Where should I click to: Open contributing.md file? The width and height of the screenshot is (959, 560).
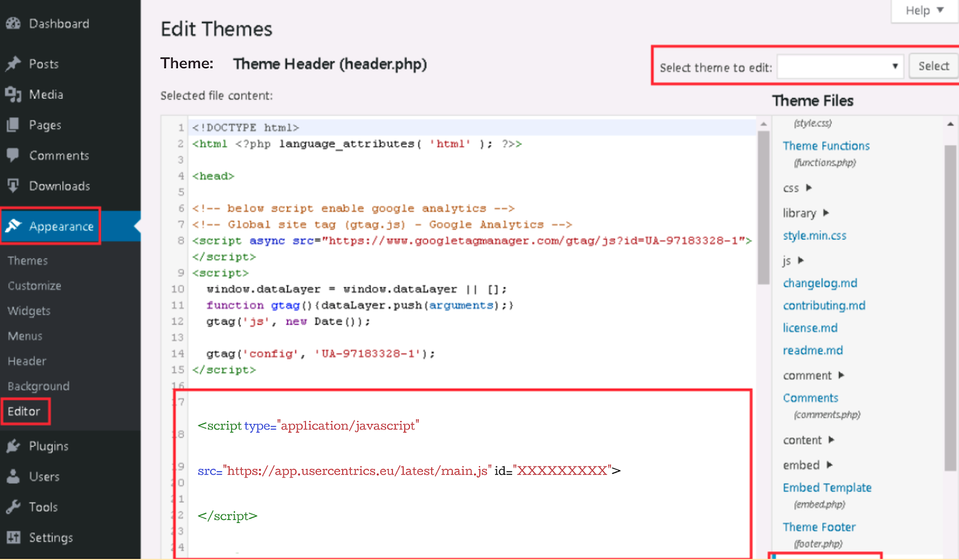[824, 305]
